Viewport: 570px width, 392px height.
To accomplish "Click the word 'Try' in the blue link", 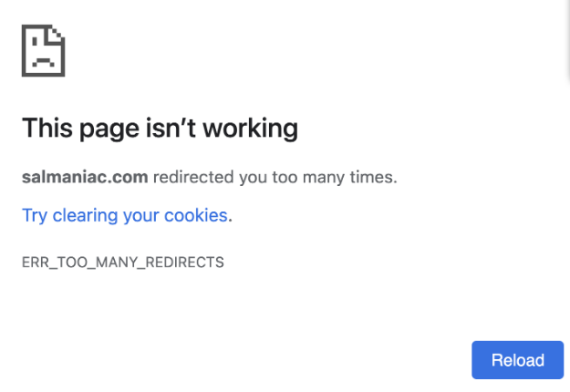I will tap(34, 216).
